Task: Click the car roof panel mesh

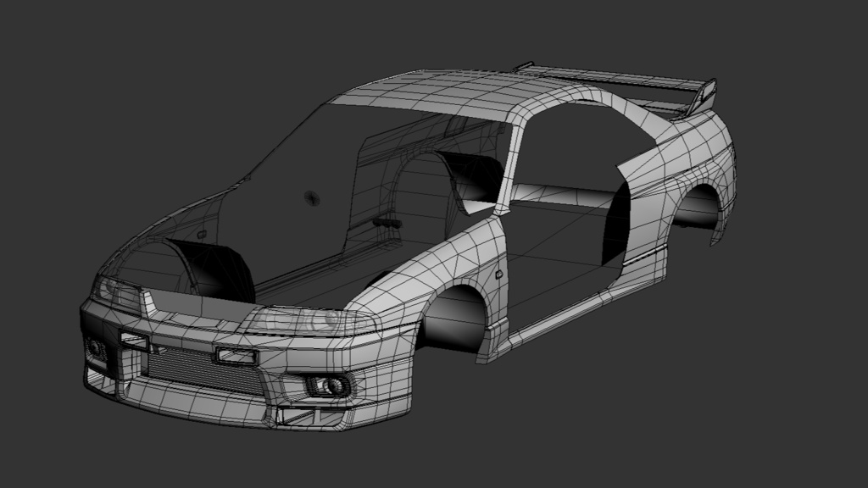Action: 437,94
